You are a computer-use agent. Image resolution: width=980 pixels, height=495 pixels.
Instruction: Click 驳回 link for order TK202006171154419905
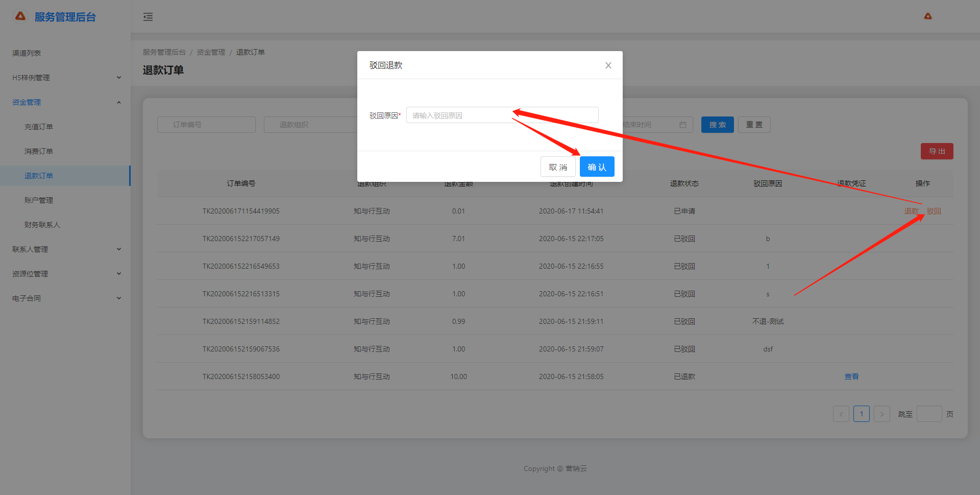pos(934,211)
